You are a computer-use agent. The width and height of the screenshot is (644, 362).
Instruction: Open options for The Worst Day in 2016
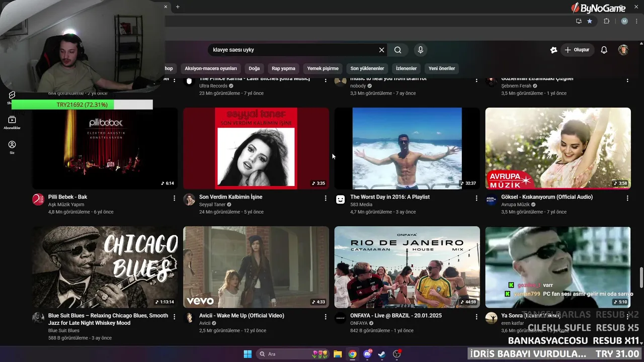(476, 198)
